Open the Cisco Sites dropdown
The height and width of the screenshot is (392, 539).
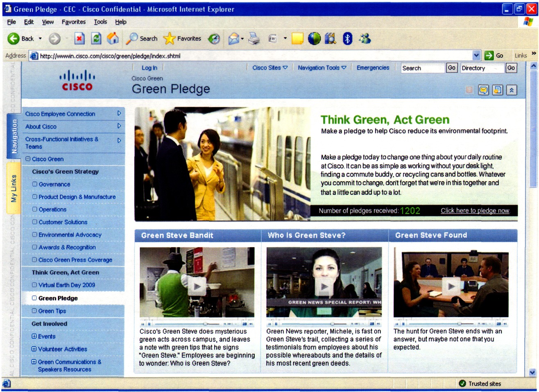[270, 68]
